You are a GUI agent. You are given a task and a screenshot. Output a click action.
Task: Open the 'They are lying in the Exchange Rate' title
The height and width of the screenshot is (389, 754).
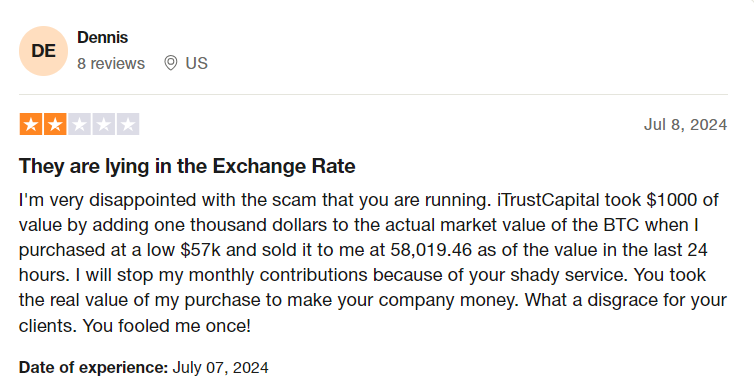coord(187,166)
